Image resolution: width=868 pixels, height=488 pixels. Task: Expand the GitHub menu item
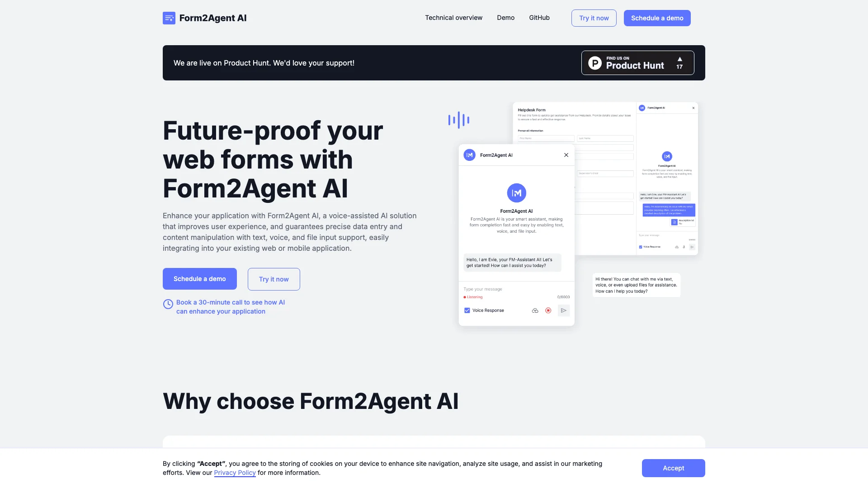[539, 18]
